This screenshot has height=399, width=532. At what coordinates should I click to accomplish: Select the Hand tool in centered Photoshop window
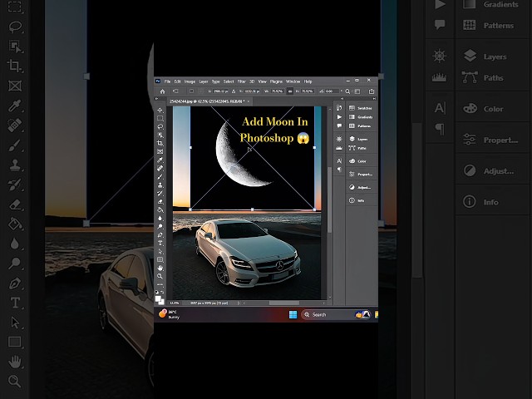pyautogui.click(x=160, y=268)
